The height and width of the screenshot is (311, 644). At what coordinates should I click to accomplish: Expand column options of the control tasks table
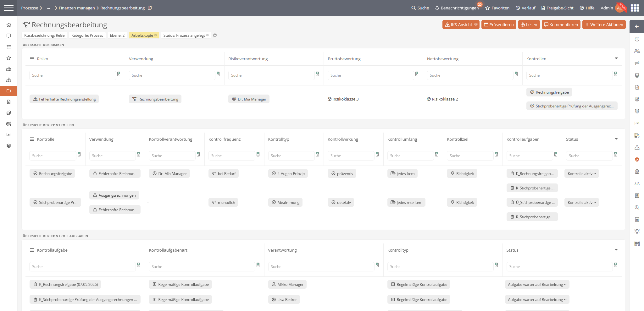coord(616,250)
